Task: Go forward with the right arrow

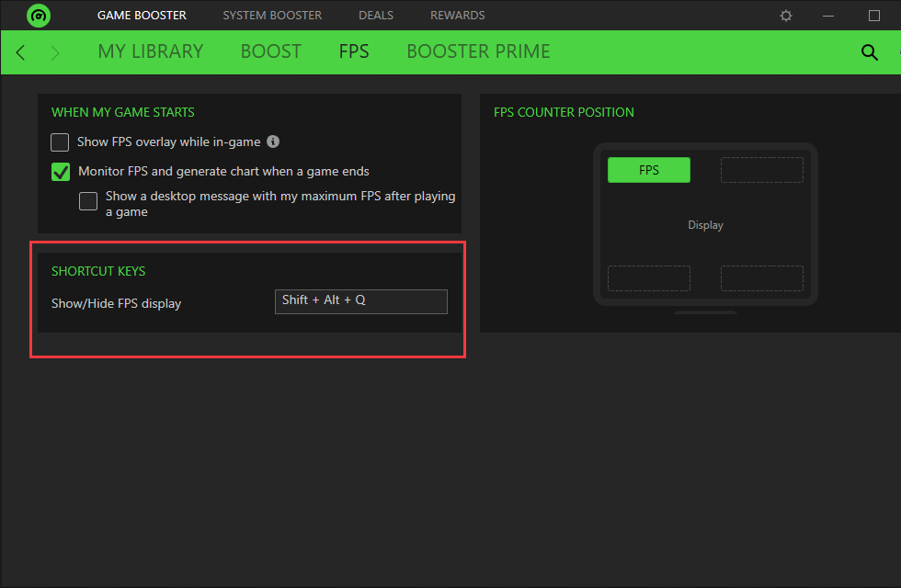Action: pos(55,53)
